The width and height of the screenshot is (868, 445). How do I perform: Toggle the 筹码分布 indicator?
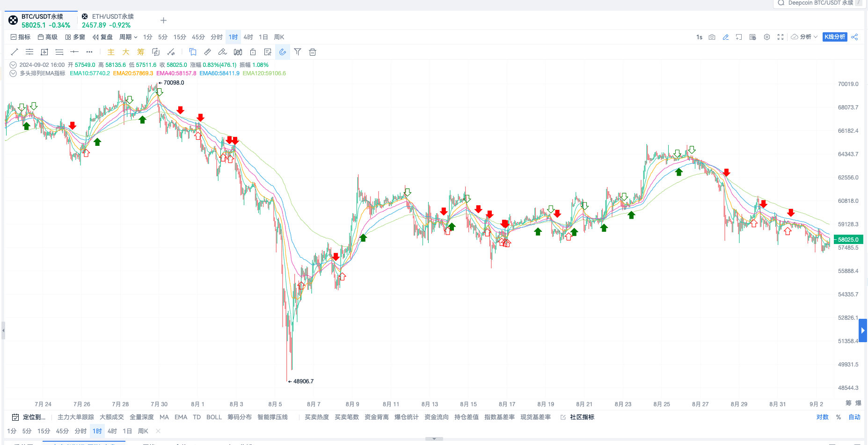pos(240,417)
